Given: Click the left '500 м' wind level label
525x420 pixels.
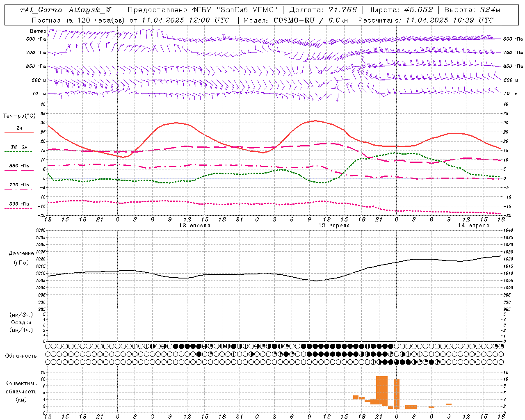Looking at the screenshot, I should coord(39,80).
